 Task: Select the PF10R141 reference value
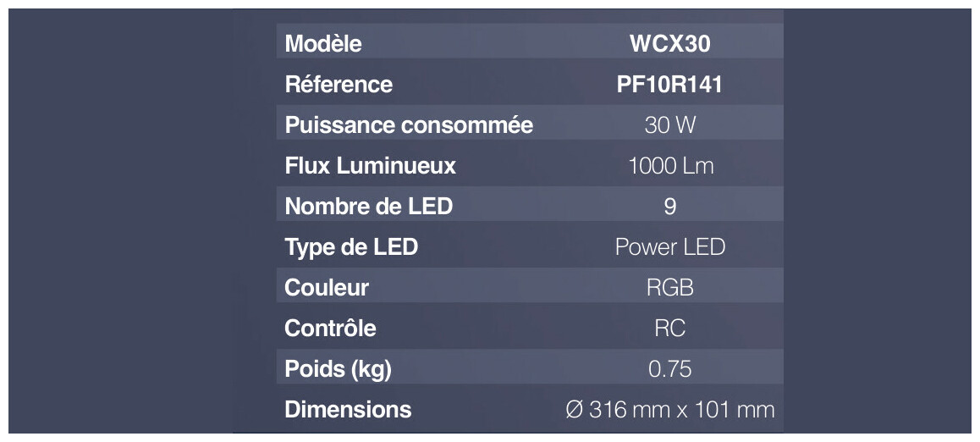669,84
